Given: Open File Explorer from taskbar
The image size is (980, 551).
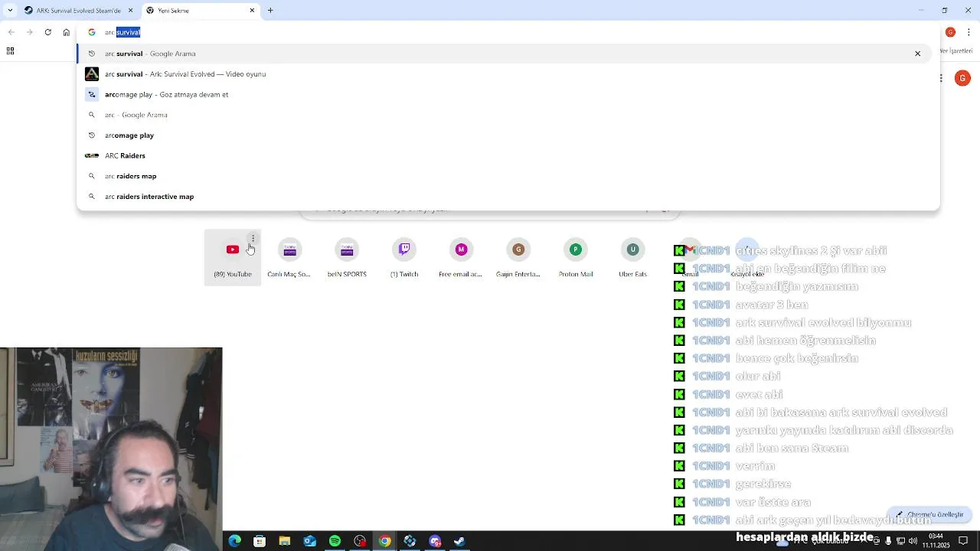Looking at the screenshot, I should [285, 541].
